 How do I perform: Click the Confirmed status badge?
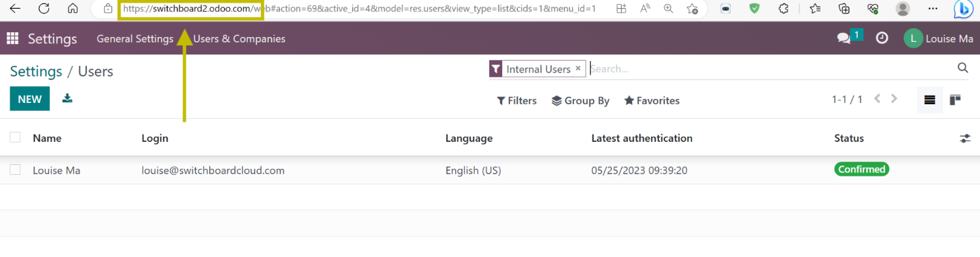click(862, 170)
